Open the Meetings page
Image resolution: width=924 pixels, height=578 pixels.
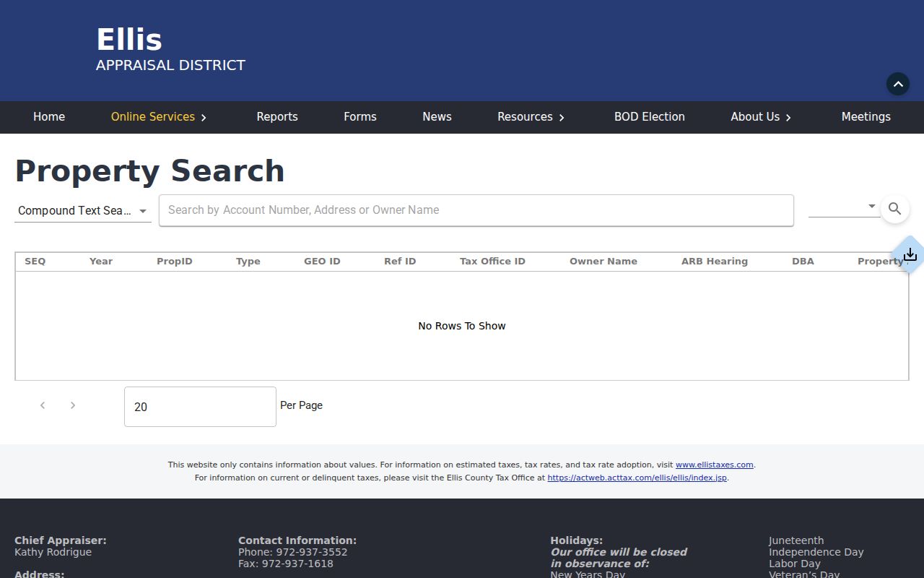[x=866, y=117]
